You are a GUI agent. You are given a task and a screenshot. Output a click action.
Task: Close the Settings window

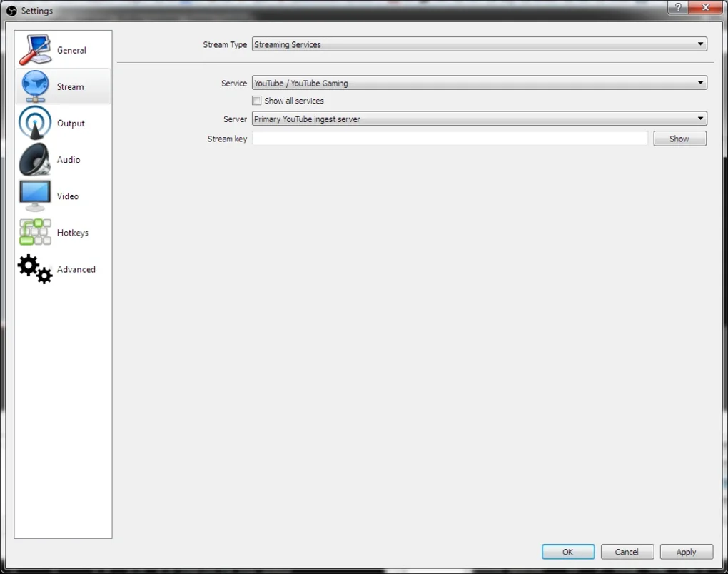tap(704, 7)
